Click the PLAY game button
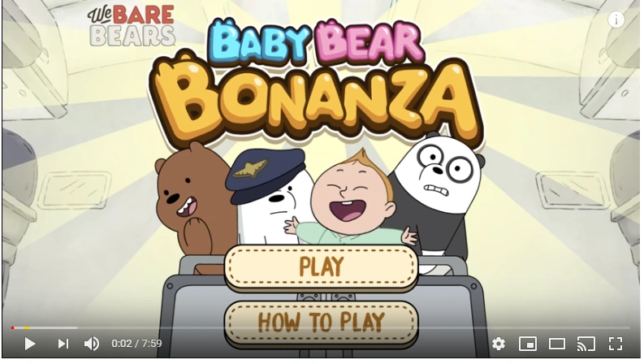 tap(321, 266)
